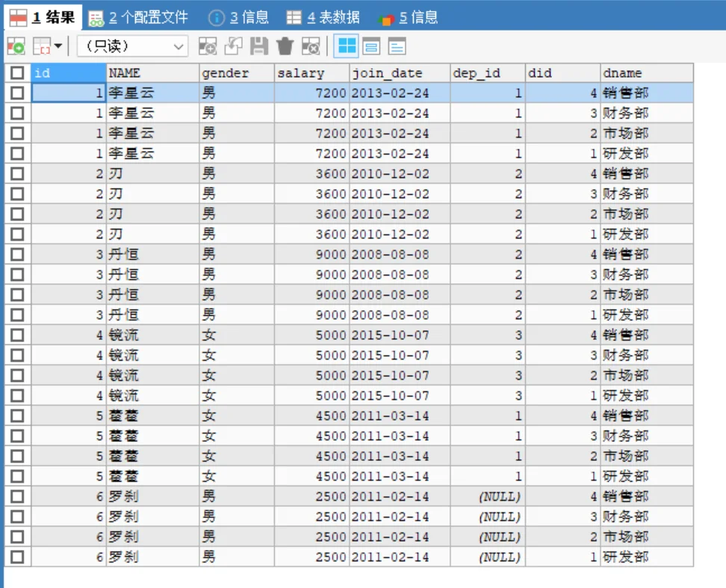Tick the select-all checkbox in header row
726x588 pixels.
(17, 73)
